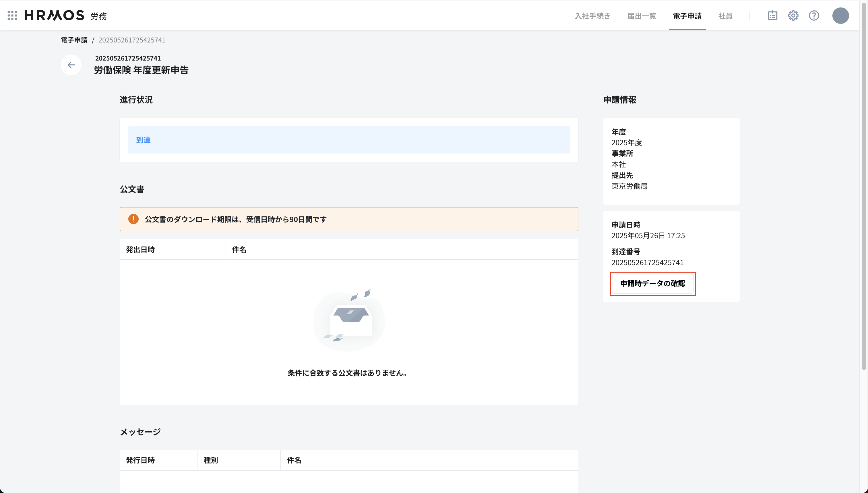Open the 電子申請 breadcrumb link
The image size is (868, 493).
click(74, 40)
